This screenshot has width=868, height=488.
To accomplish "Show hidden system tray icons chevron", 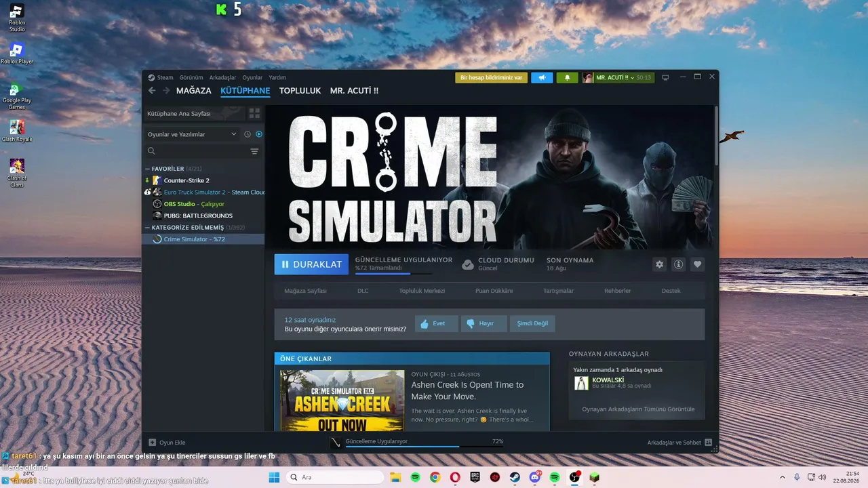I will (x=781, y=477).
